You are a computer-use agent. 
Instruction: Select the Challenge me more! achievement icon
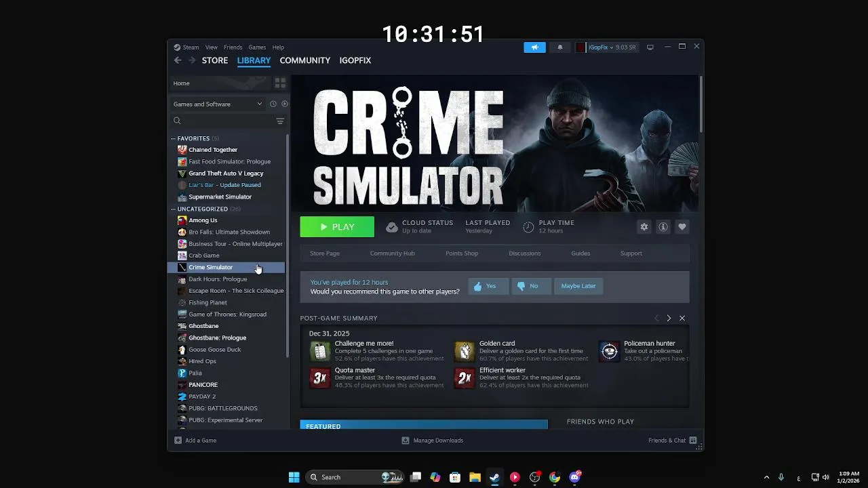320,351
